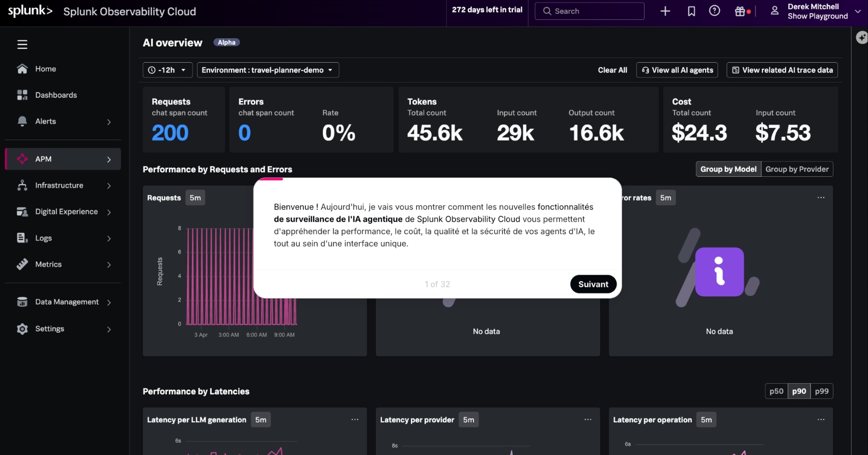Image resolution: width=868 pixels, height=455 pixels.
Task: Click Latency per operation 5m badge
Action: tap(707, 420)
